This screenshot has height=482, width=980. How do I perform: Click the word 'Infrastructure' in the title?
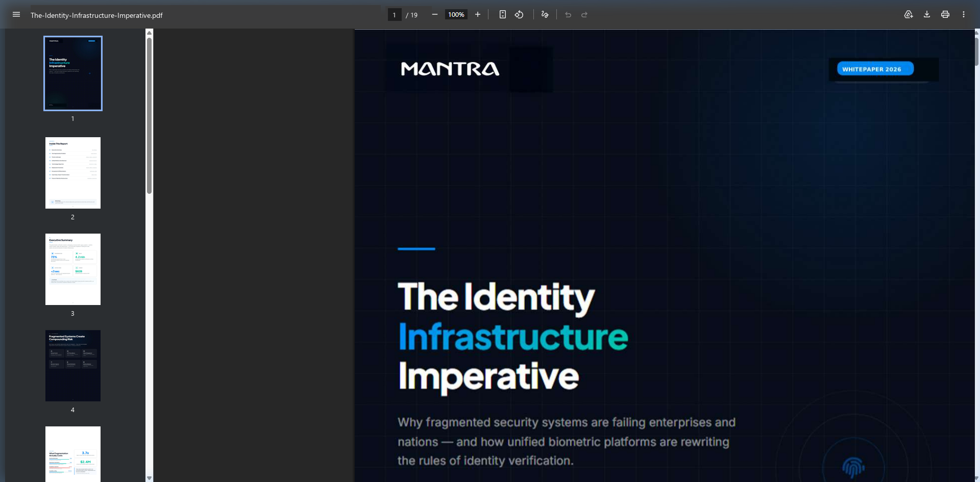click(x=513, y=337)
